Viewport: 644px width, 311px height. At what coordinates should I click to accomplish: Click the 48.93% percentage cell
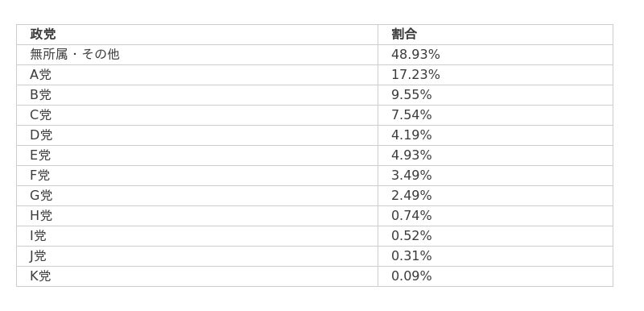click(x=415, y=55)
